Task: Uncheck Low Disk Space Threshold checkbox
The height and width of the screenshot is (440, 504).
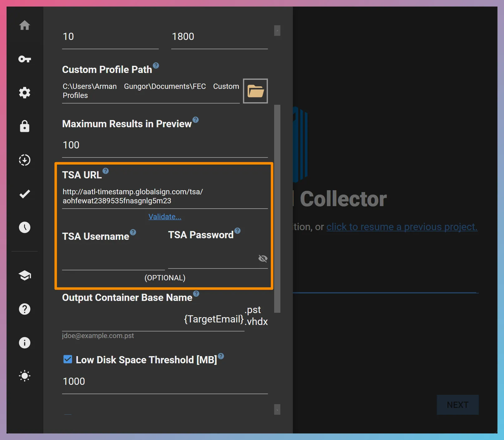Action: (68, 360)
